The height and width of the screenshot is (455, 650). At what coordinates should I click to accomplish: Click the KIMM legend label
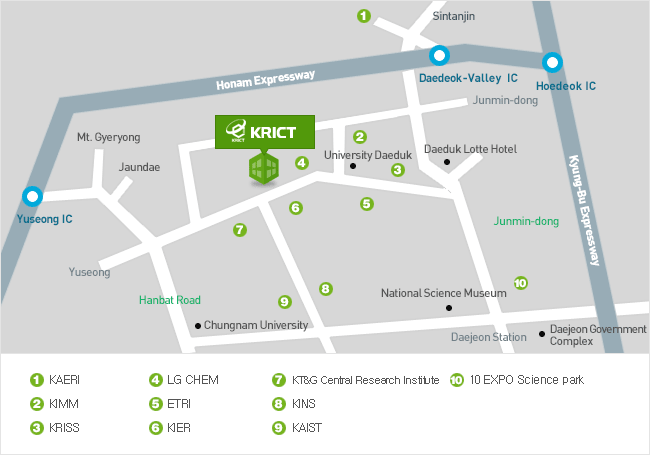(x=64, y=404)
